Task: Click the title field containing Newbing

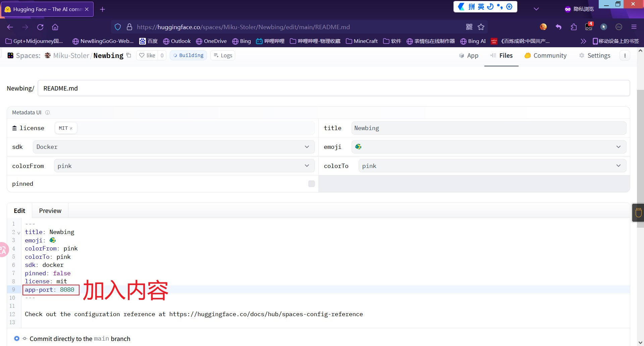Action: tap(489, 128)
